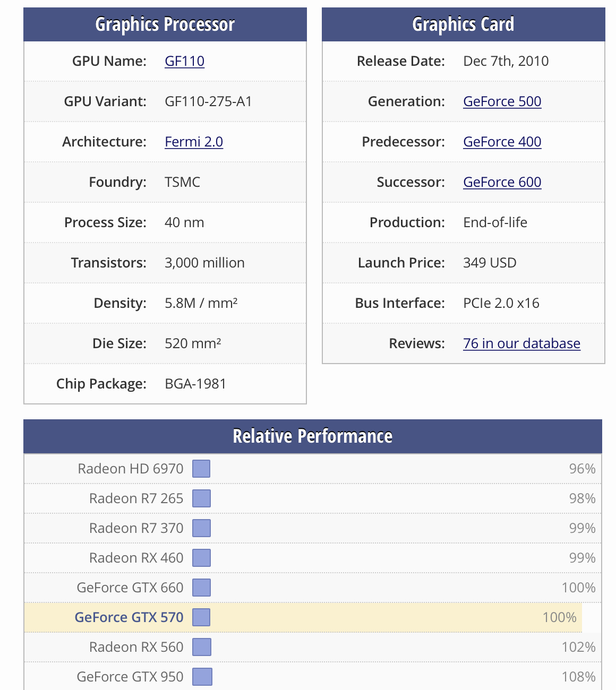616x690 pixels.
Task: Open the GeForce 500 generation link
Action: point(502,101)
